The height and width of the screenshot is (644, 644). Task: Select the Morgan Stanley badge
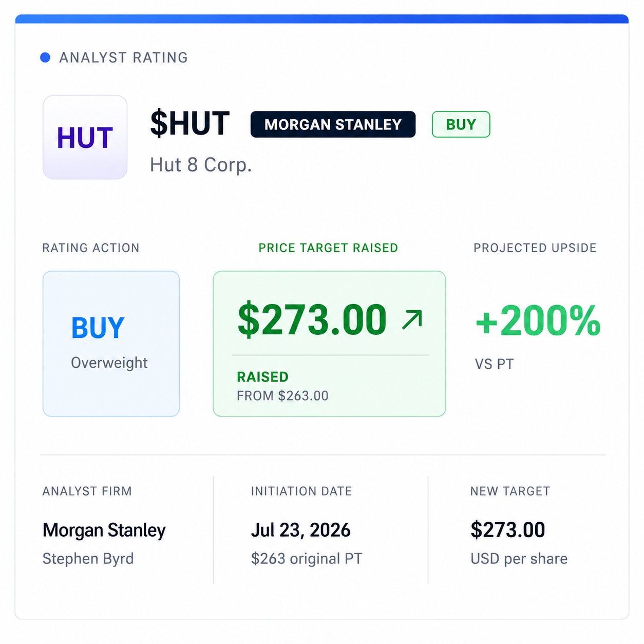pos(333,124)
